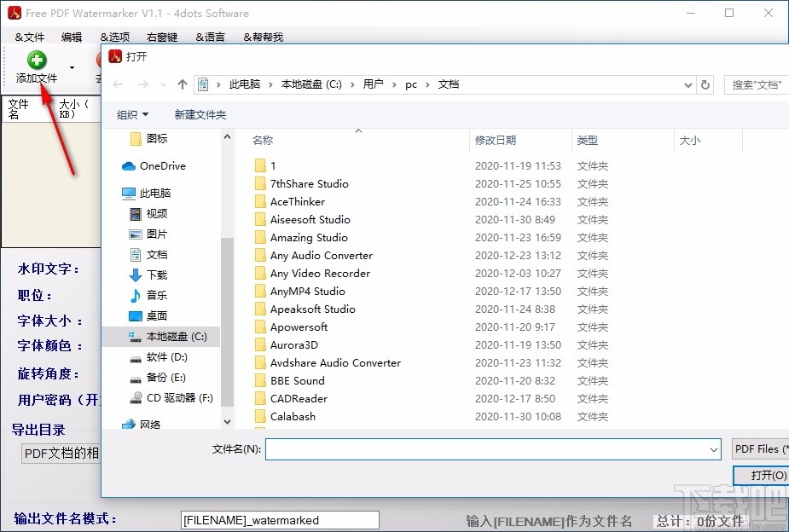Image resolution: width=789 pixels, height=532 pixels.
Task: Open recent locations chevron beside forward arrow
Action: pyautogui.click(x=163, y=84)
